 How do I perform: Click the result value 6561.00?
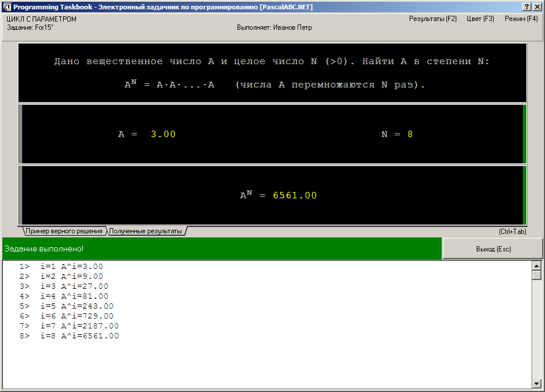[x=295, y=195]
